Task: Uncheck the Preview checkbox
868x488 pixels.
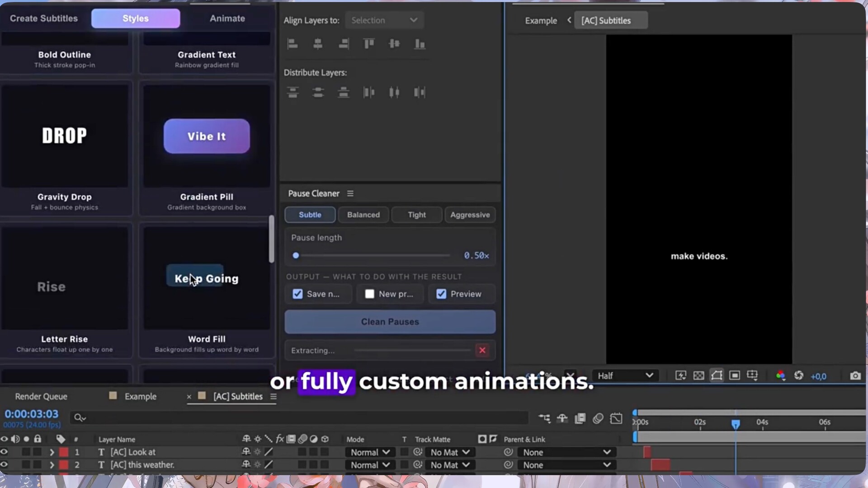Action: [441, 294]
